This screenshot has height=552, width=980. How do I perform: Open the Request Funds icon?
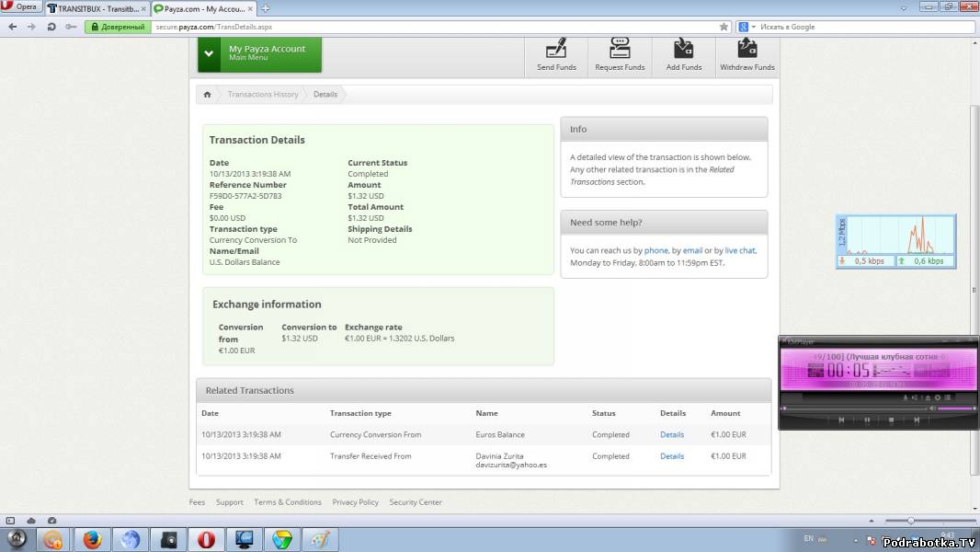620,50
